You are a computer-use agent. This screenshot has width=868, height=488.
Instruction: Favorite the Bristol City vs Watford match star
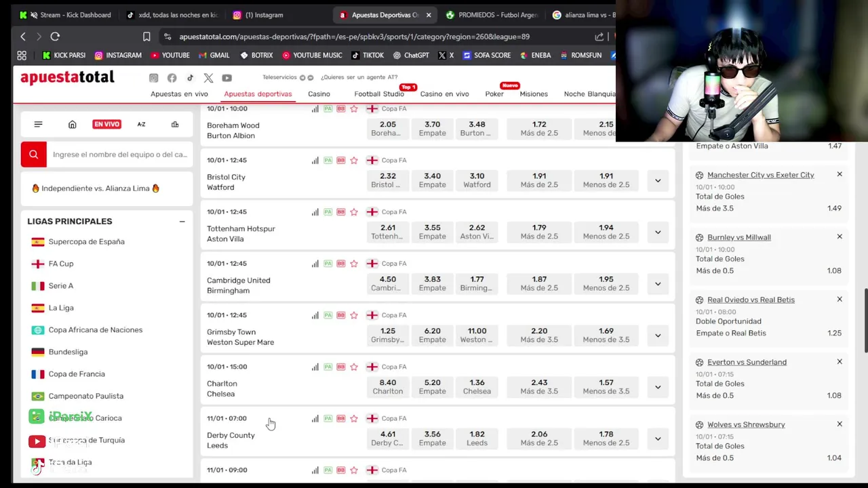pyautogui.click(x=354, y=161)
